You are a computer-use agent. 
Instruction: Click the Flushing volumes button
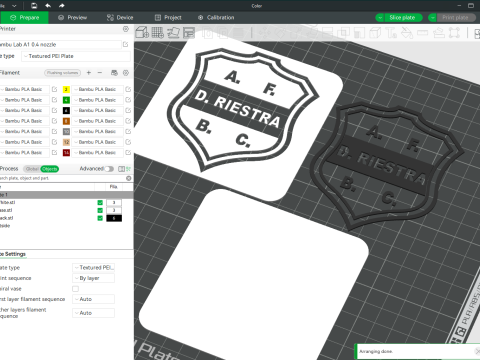pyautogui.click(x=63, y=73)
